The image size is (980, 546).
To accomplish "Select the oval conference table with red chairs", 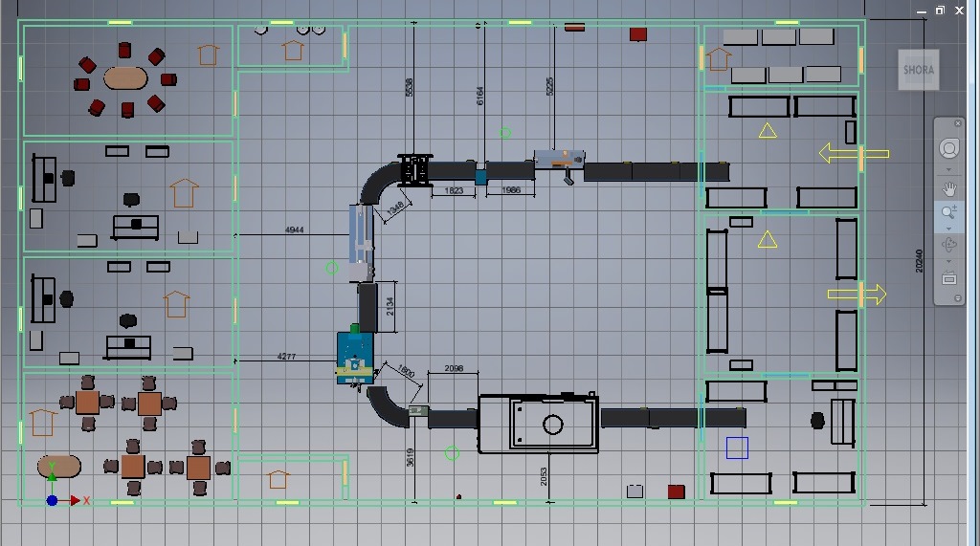I will [x=127, y=77].
